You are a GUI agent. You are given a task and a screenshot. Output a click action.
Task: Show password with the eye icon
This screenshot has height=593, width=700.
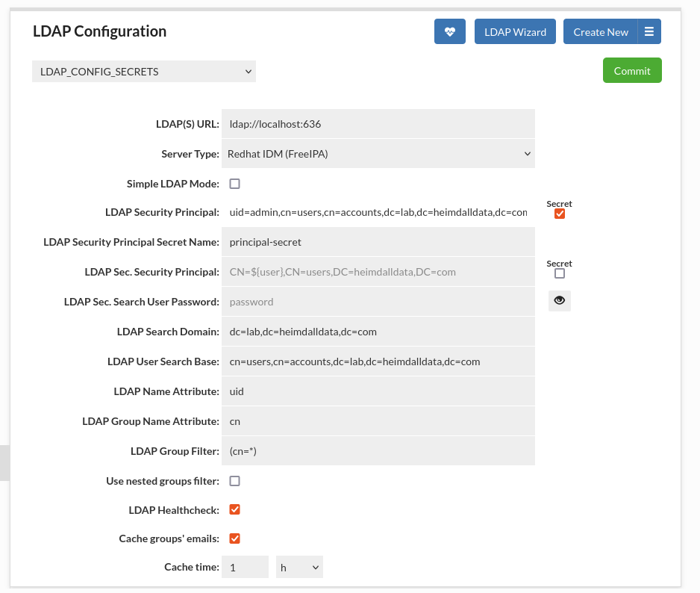(x=560, y=300)
